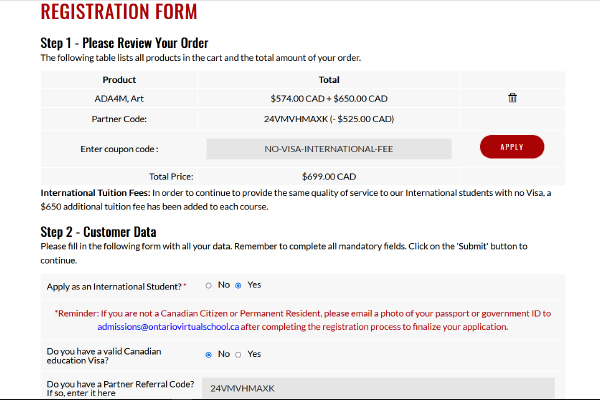Click the 24VMVHMAXK partner code discount cell

(329, 119)
